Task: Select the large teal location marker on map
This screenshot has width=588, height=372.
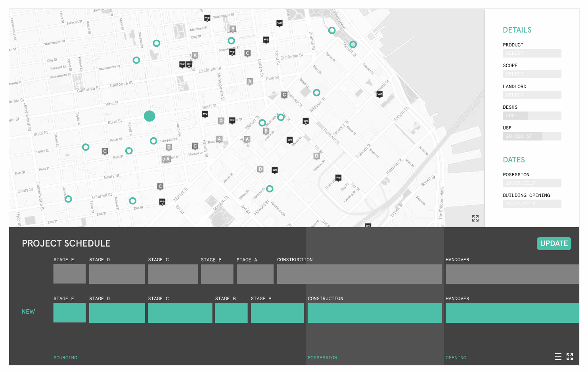Action: [149, 116]
